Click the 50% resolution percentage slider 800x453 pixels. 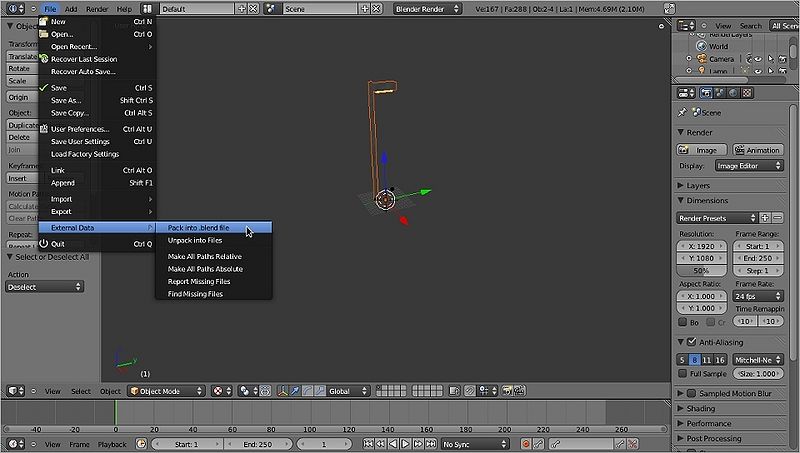point(704,271)
